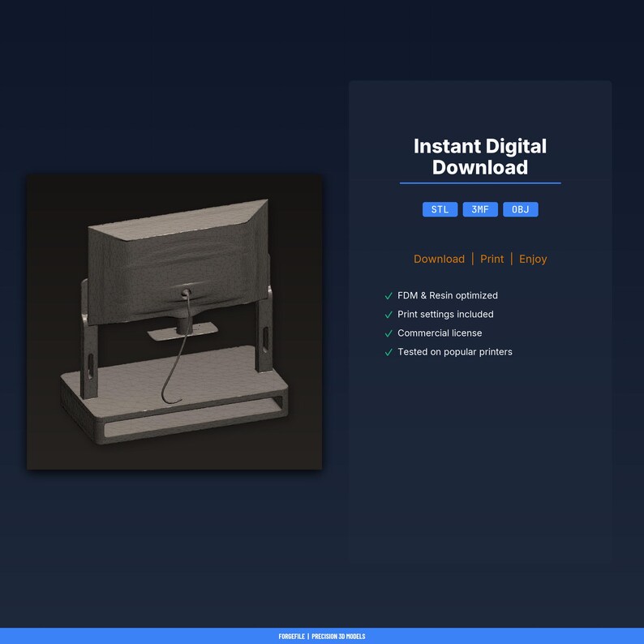Click the Print step text
Image resolution: width=644 pixels, height=644 pixels.
tap(492, 259)
